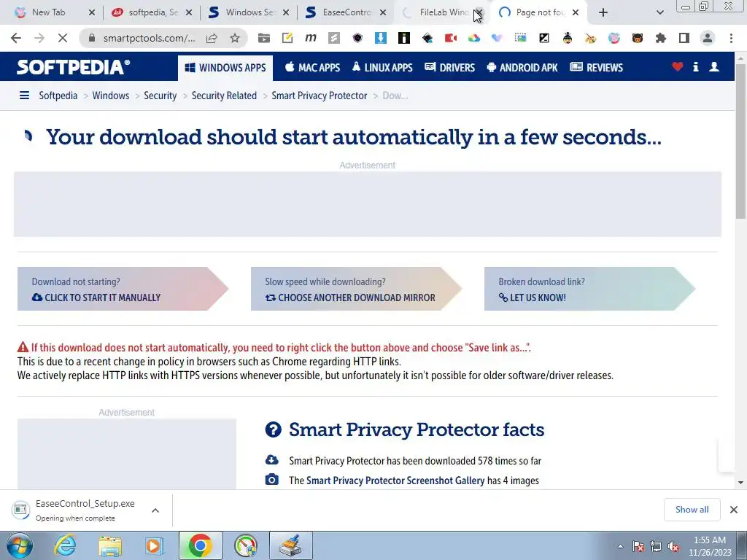The image size is (747, 560).
Task: Open the folder extension icon in the toolbar
Action: click(x=264, y=38)
